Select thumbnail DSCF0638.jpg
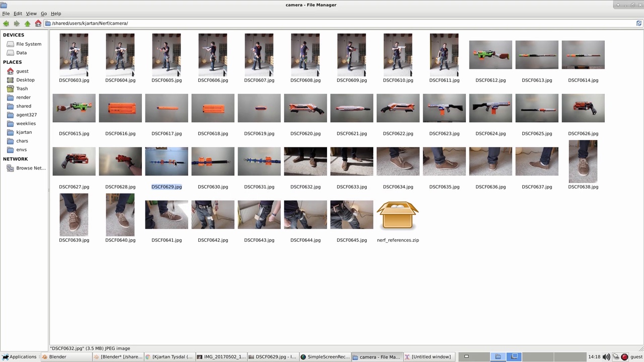 coord(583,161)
